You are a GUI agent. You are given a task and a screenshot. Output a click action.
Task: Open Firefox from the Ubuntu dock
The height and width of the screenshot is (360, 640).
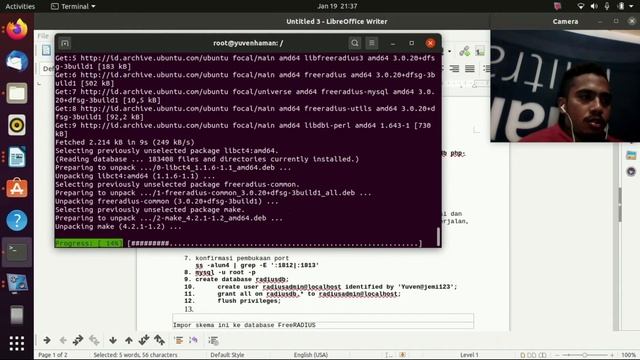pos(17,30)
